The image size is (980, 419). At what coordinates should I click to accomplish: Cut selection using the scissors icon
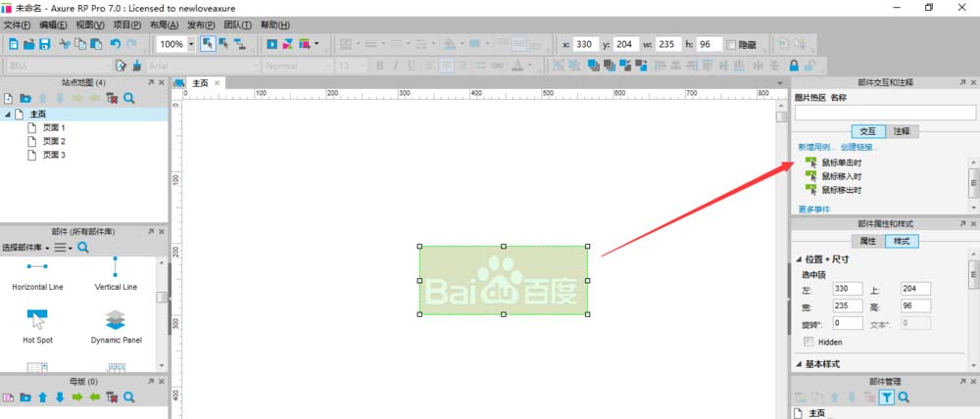pos(65,44)
